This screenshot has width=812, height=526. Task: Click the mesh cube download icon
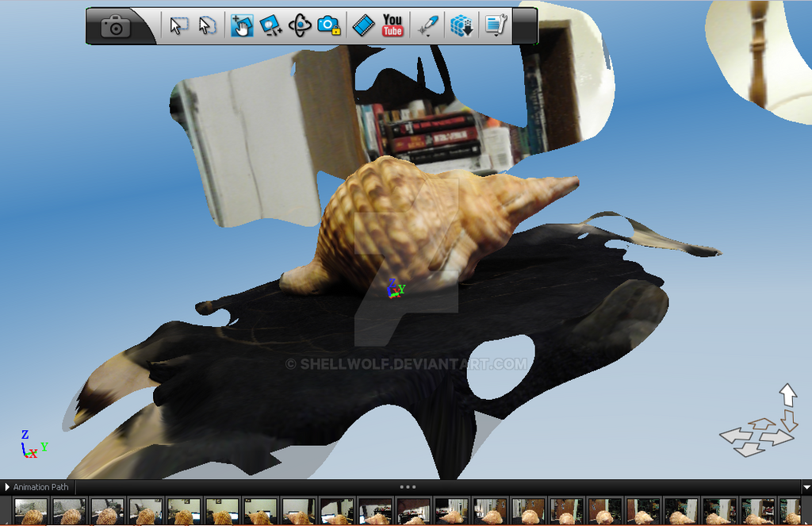pos(462,25)
